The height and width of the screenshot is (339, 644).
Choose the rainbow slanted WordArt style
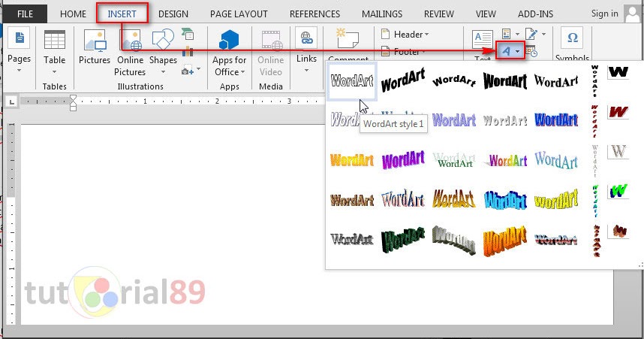(x=506, y=160)
